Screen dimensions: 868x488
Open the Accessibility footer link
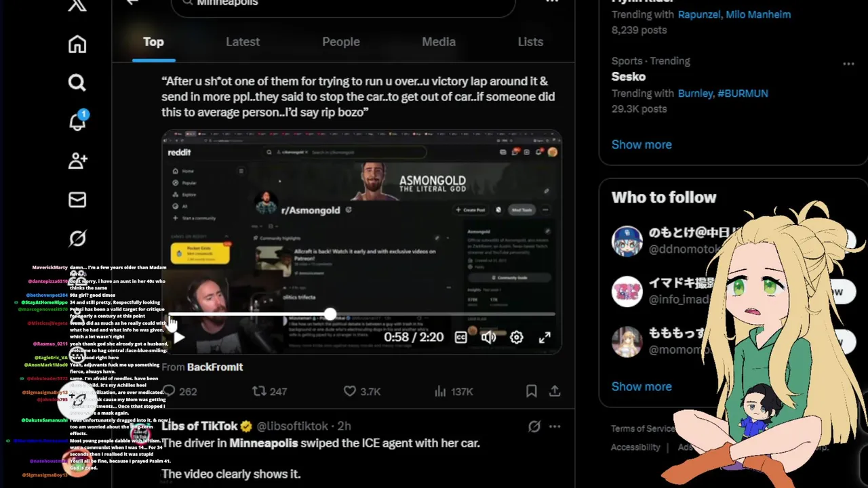coord(635,447)
